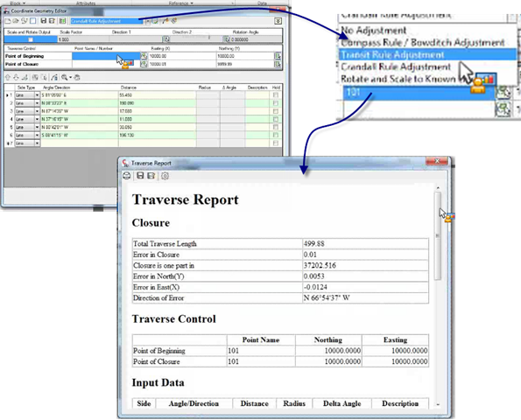Open the Side Type dropdown for row 1
This screenshot has width=521, height=420.
tap(37, 95)
